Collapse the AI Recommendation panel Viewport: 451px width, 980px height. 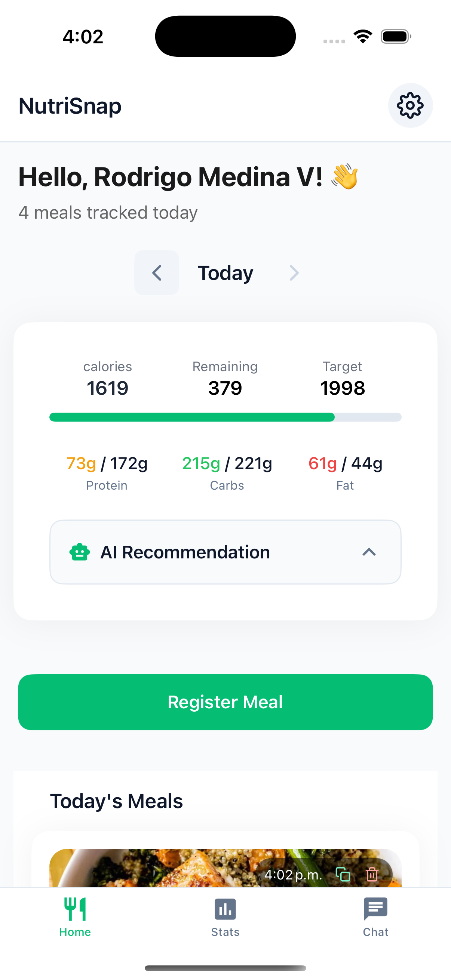tap(225, 552)
